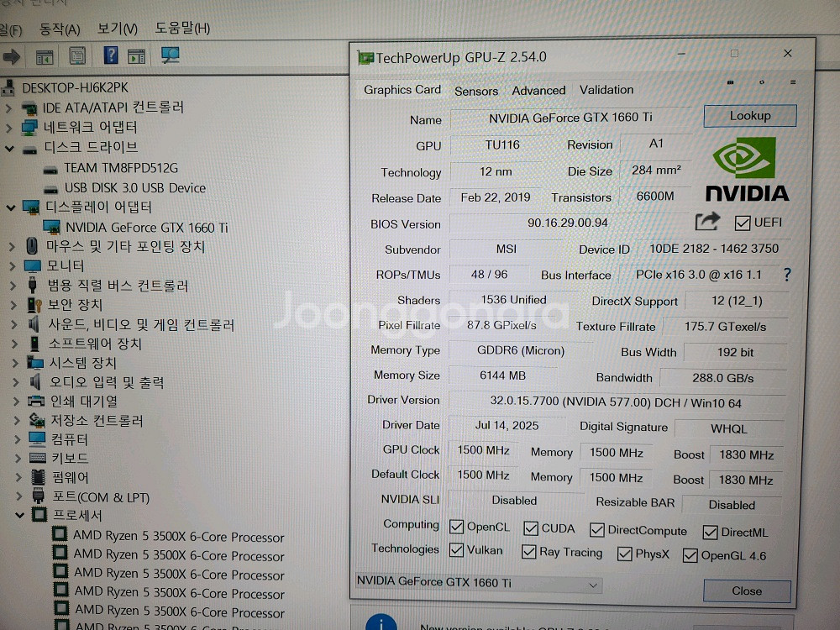Image resolution: width=840 pixels, height=630 pixels.
Task: Click scan for hardware changes monitor icon
Action: (x=171, y=56)
